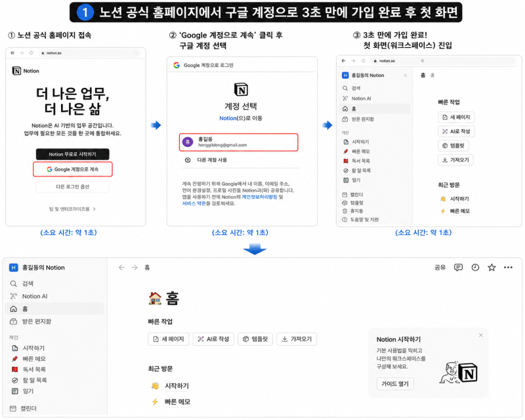Click 새 페이지 in step ③ quick actions
Image resolution: width=525 pixels, height=420 pixels.
point(456,117)
